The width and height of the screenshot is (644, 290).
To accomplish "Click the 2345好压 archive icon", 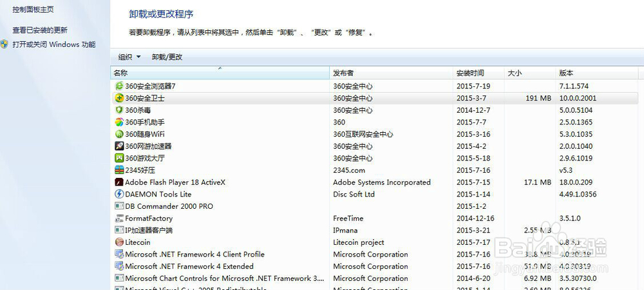I will [119, 170].
